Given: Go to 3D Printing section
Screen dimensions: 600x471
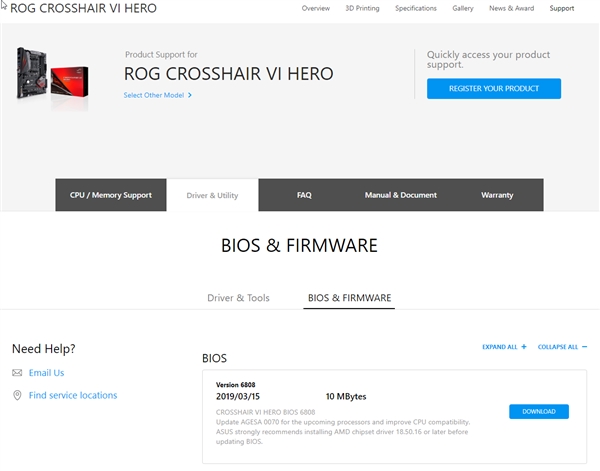Looking at the screenshot, I should [x=362, y=8].
